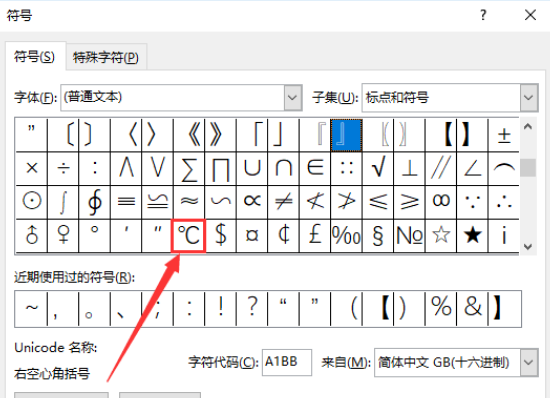
Task: Pick the not-equal ≠ symbol
Action: coord(283,202)
